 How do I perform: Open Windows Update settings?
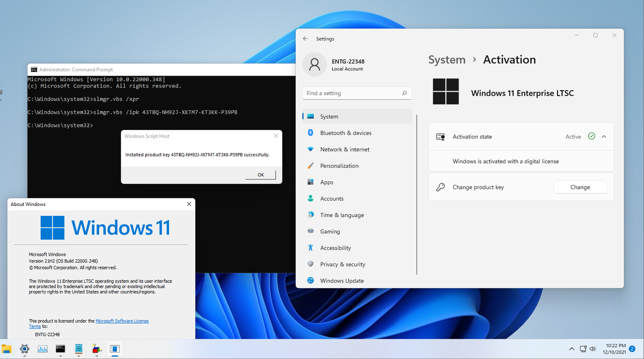pos(357,280)
